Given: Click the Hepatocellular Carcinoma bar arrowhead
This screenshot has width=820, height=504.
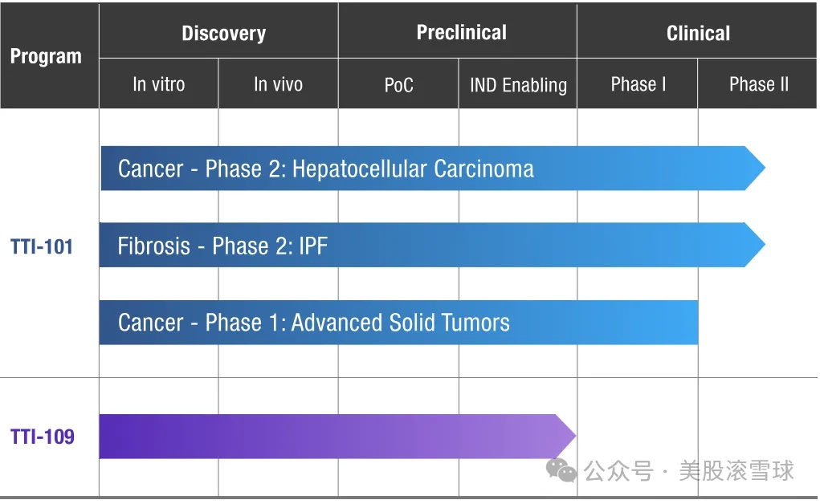Looking at the screenshot, I should click(x=755, y=169).
